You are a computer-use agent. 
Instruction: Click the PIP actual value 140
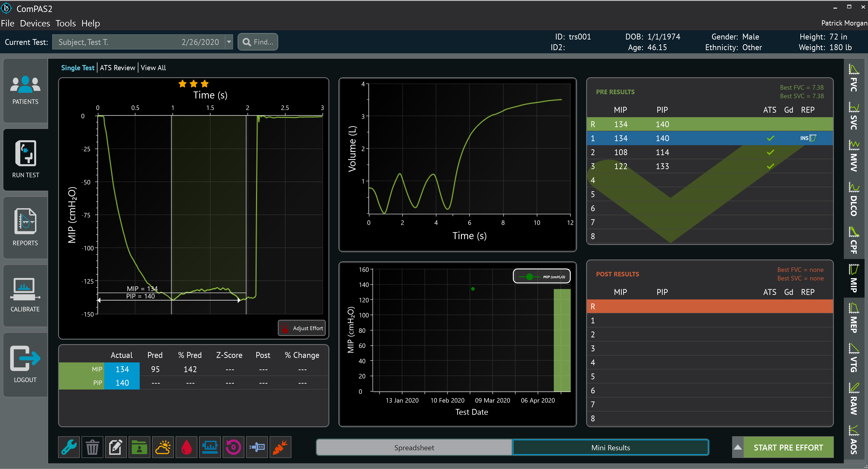(x=122, y=383)
